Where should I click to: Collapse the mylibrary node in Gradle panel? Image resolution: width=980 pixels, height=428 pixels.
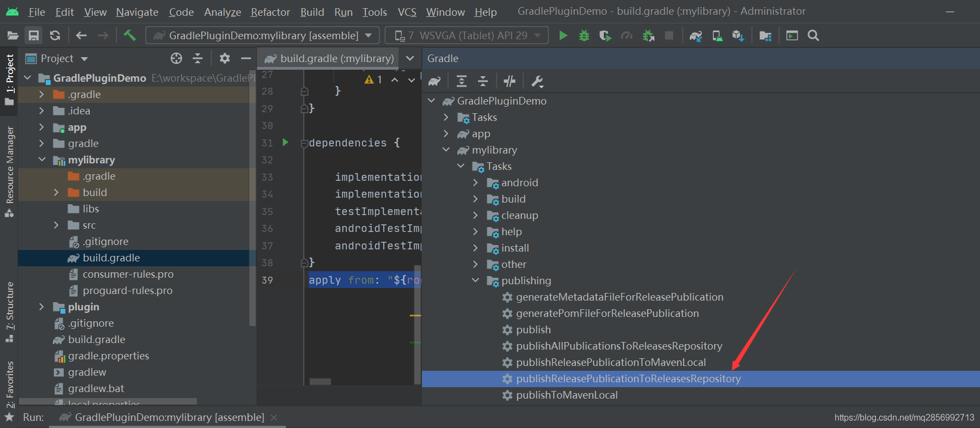click(x=446, y=150)
